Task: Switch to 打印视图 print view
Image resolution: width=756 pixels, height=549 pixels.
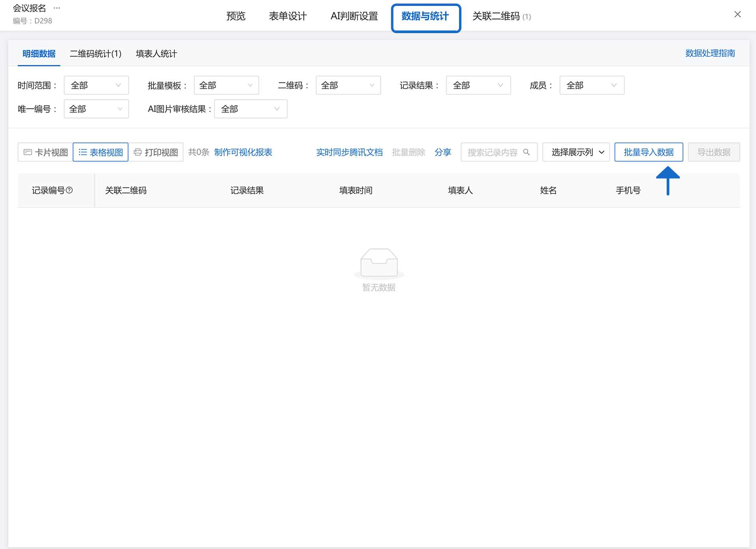Action: 156,152
